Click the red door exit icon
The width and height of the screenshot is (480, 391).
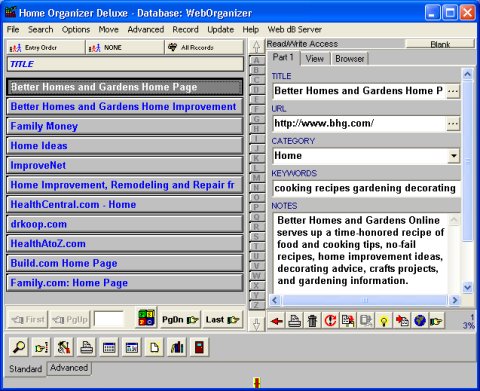pyautogui.click(x=199, y=347)
